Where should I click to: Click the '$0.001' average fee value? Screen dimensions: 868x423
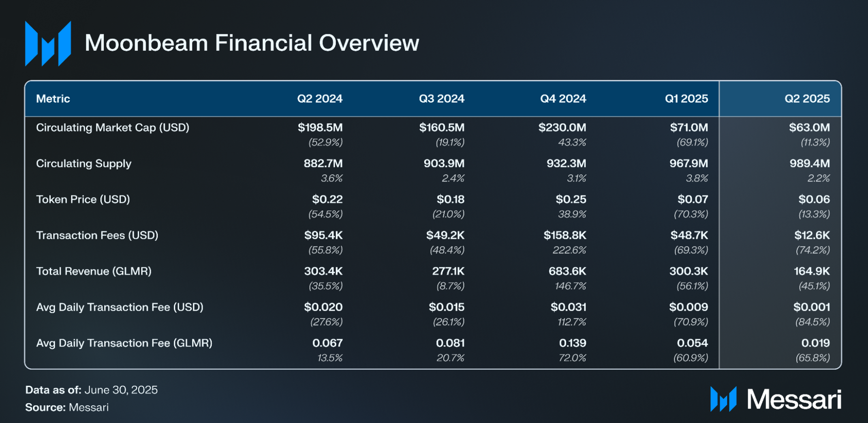[812, 307]
